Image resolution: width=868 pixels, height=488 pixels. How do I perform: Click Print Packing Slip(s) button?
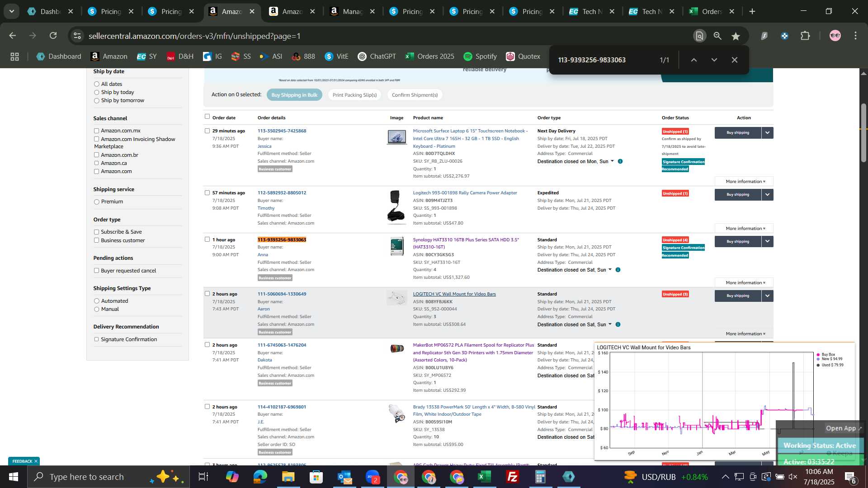(x=354, y=95)
